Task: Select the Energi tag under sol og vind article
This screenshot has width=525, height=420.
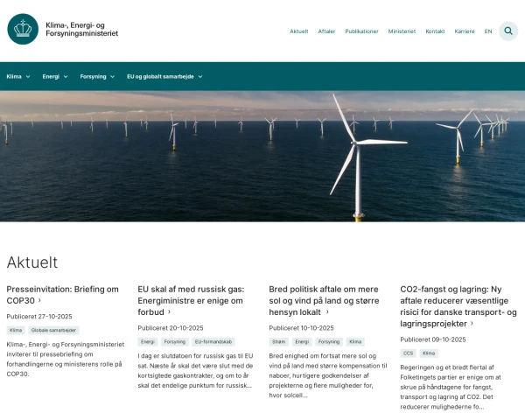Action: 302,341
